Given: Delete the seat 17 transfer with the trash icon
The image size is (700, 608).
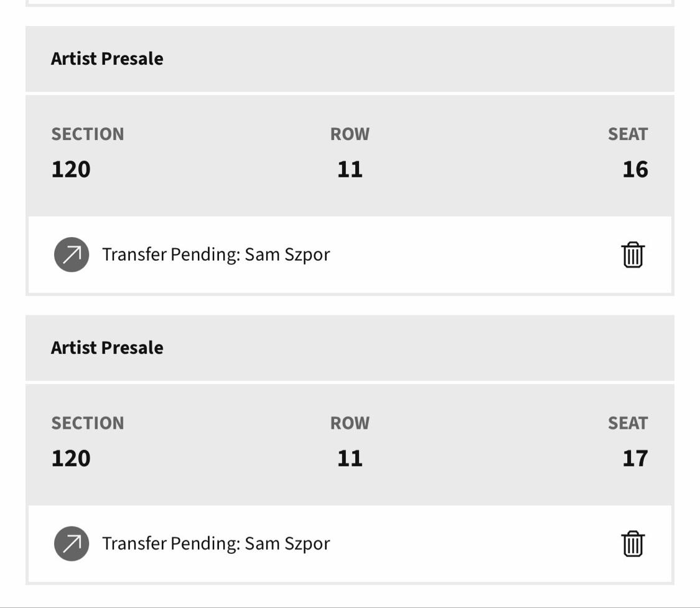Looking at the screenshot, I should coord(633,544).
